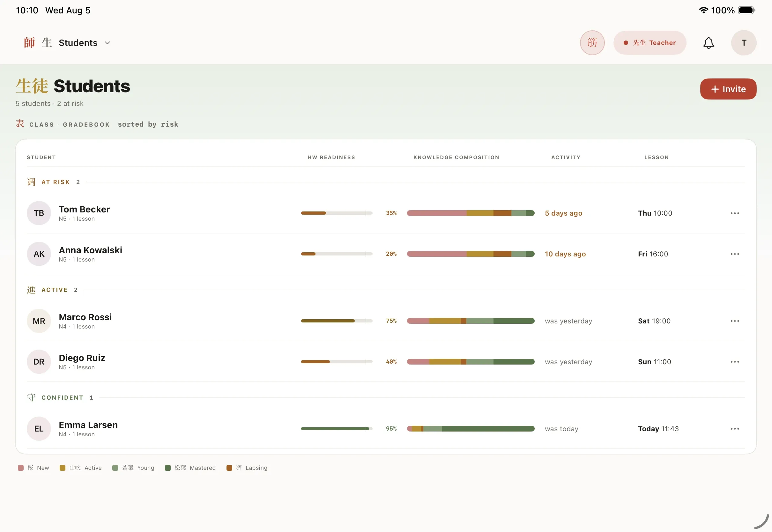Click Marco Rossi's 75% readiness bar
772x532 pixels.
[336, 321]
